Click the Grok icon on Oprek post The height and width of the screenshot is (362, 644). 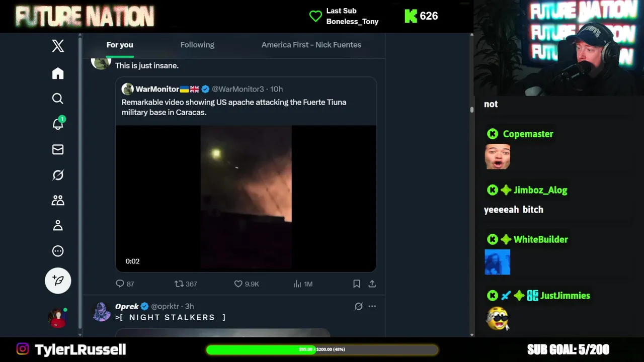point(359,306)
